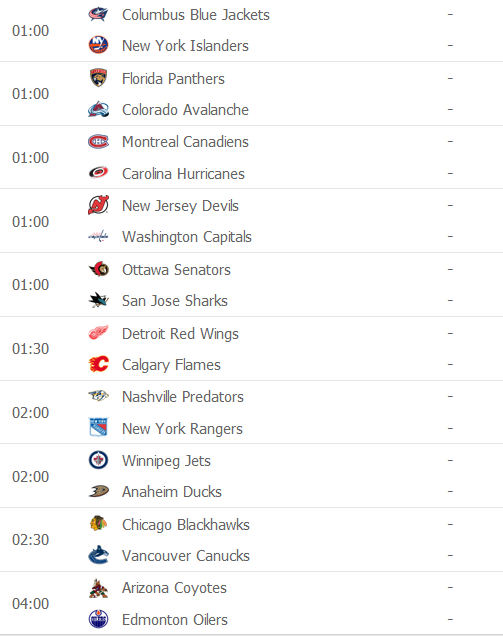Click the Calgary Flames logo
Viewport: 503px width, 636px height.
98,364
